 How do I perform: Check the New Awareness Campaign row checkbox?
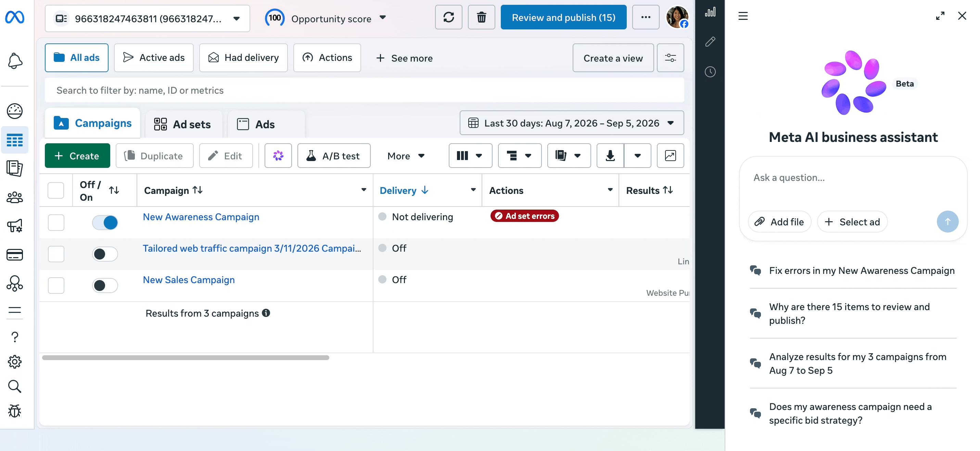point(56,222)
